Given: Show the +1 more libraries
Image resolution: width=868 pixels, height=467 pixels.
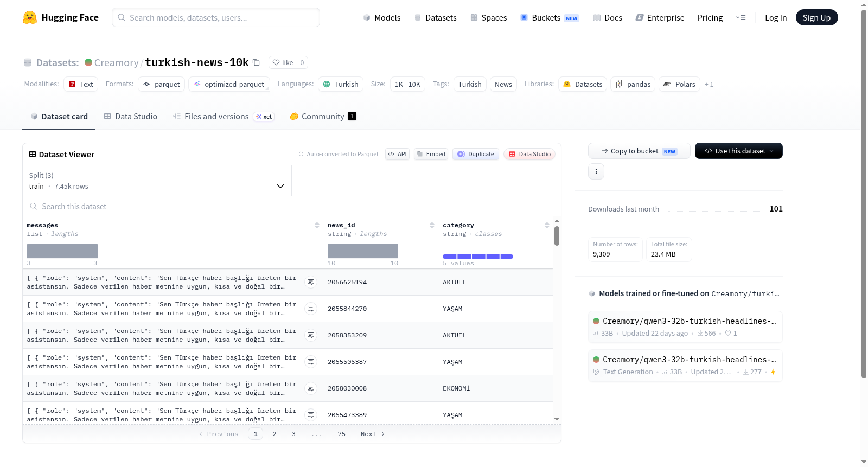Looking at the screenshot, I should [x=709, y=85].
